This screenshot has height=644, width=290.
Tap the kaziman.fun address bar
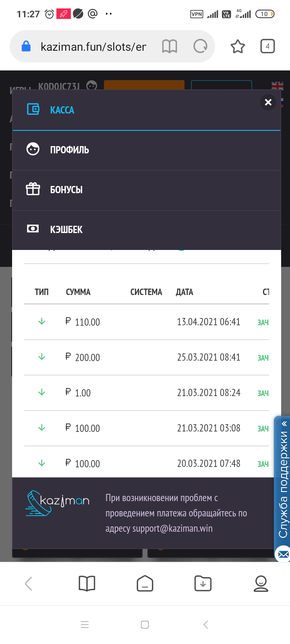[93, 47]
